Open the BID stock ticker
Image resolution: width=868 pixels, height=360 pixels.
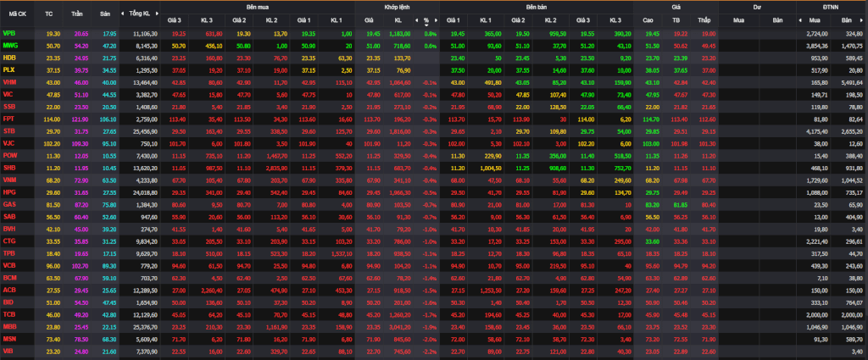[x=8, y=302]
